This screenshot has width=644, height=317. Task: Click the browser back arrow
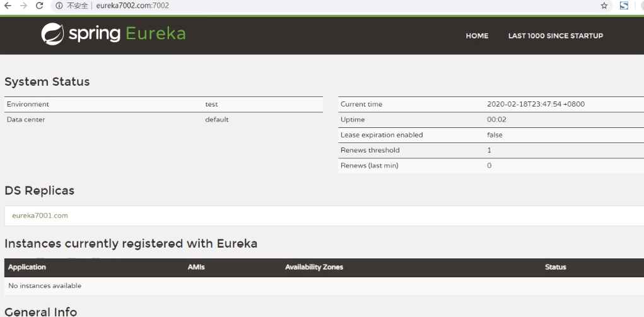click(8, 6)
